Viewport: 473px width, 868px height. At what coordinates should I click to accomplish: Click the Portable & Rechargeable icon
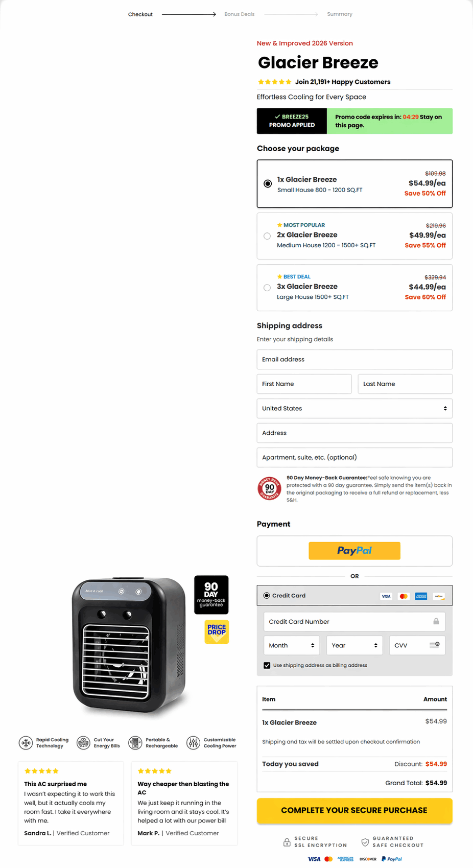pyautogui.click(x=135, y=743)
